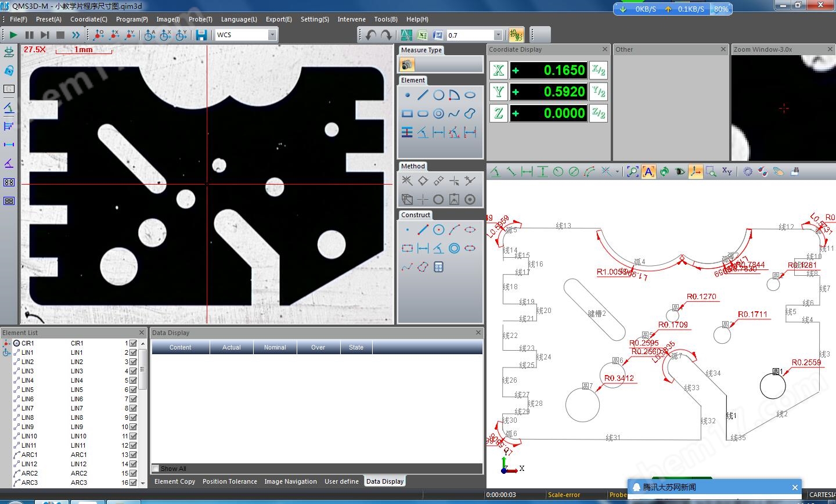Click the Undo arrow in the toolbar
Screen dimensions: 836x504
coord(371,35)
